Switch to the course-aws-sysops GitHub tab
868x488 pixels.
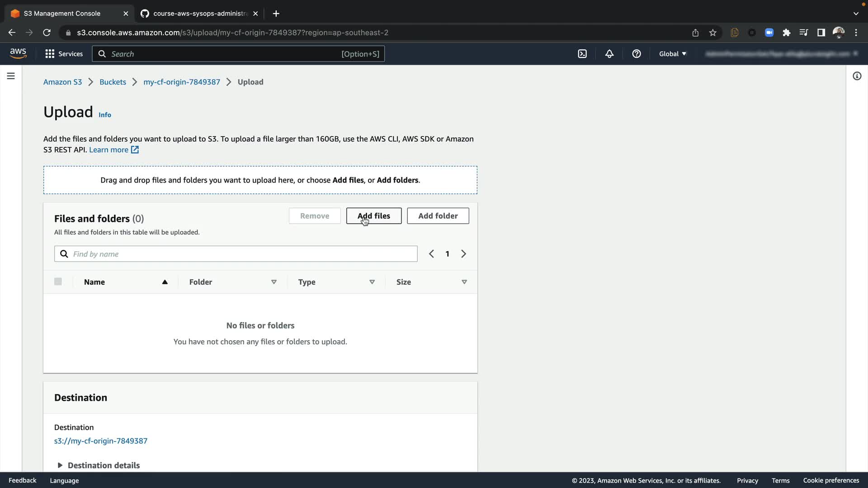(200, 14)
